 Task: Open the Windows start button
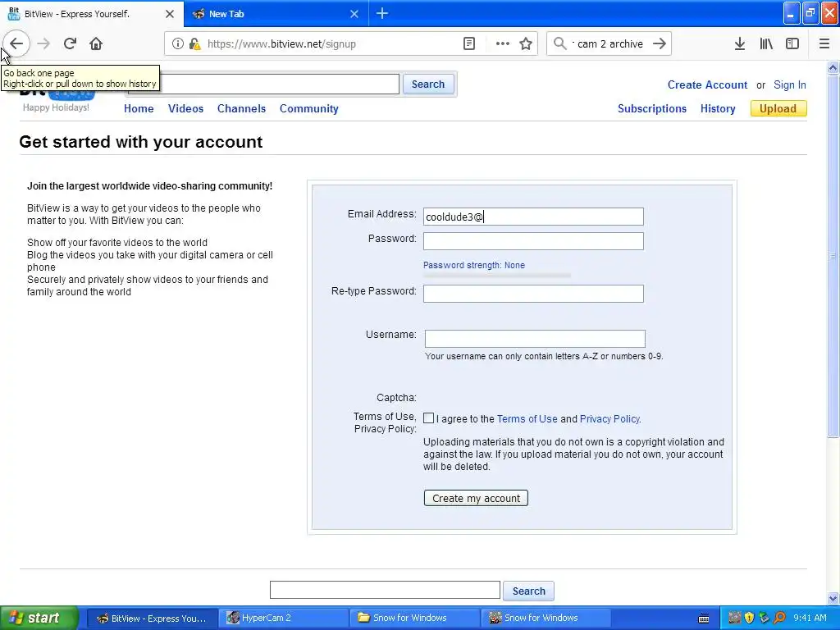point(39,619)
